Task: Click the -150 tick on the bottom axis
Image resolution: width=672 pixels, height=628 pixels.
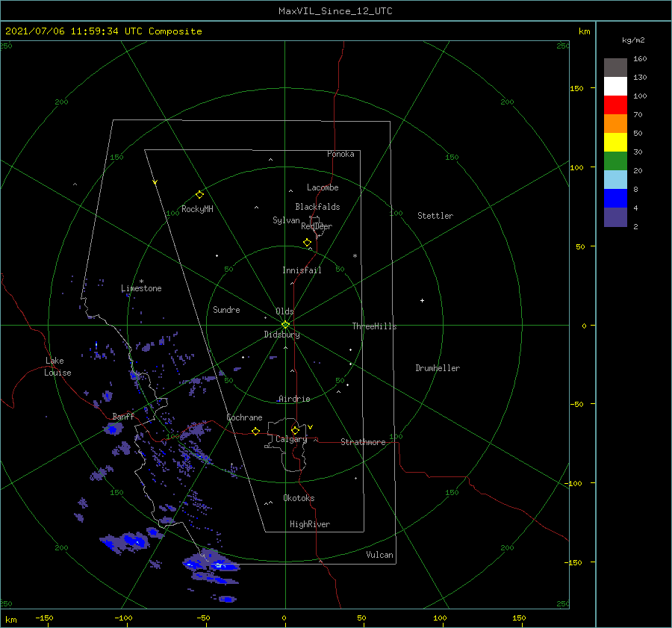Action: [x=44, y=618]
